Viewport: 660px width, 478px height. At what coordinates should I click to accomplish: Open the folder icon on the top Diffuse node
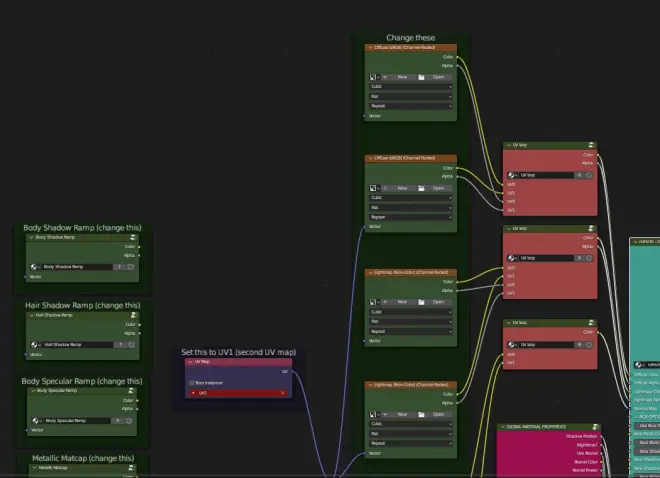[421, 77]
